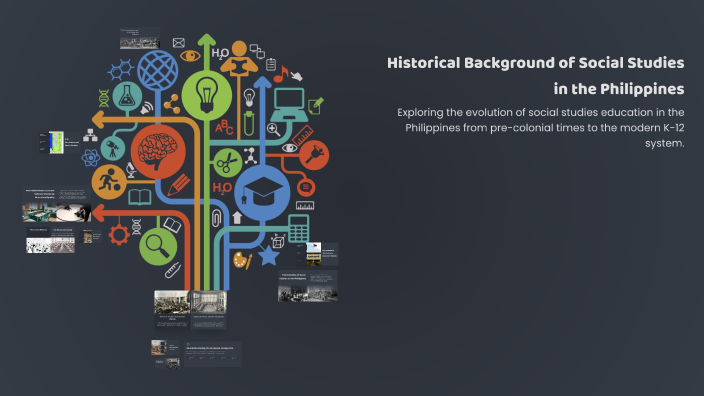Click the white clipboard icon
The height and width of the screenshot is (396, 704).
pyautogui.click(x=271, y=65)
